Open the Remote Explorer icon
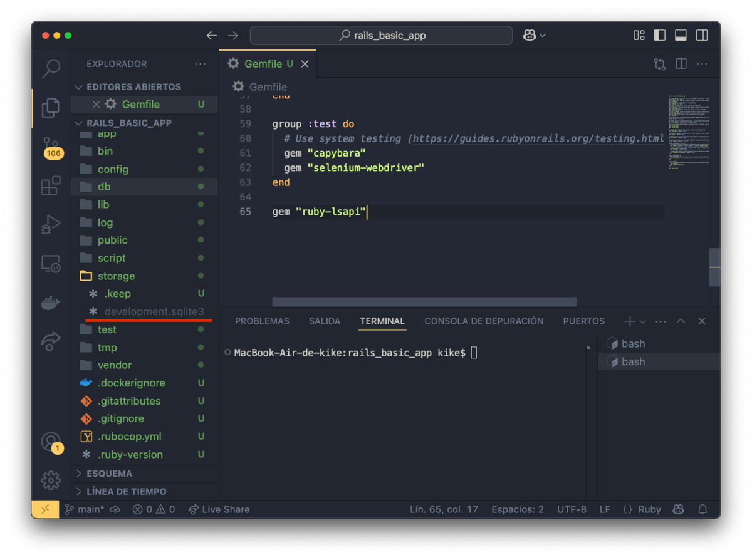The width and height of the screenshot is (752, 560). [x=51, y=264]
